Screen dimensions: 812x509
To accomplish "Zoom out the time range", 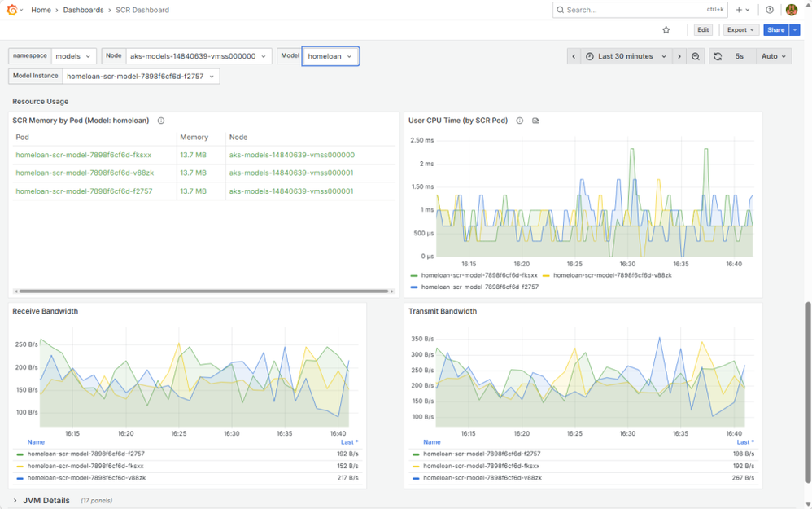I will point(696,56).
